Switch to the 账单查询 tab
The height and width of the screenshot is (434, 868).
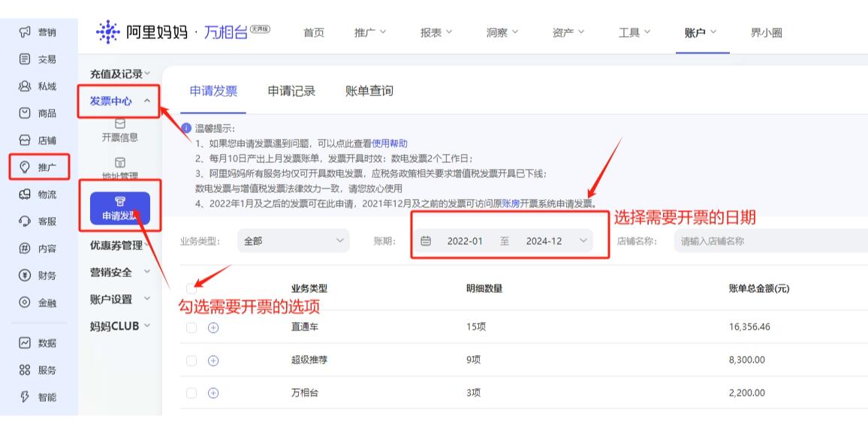pos(369,92)
